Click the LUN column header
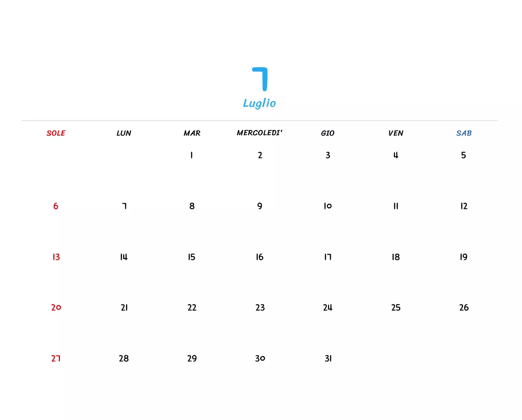Viewport: 522px width, 420px height. point(124,133)
